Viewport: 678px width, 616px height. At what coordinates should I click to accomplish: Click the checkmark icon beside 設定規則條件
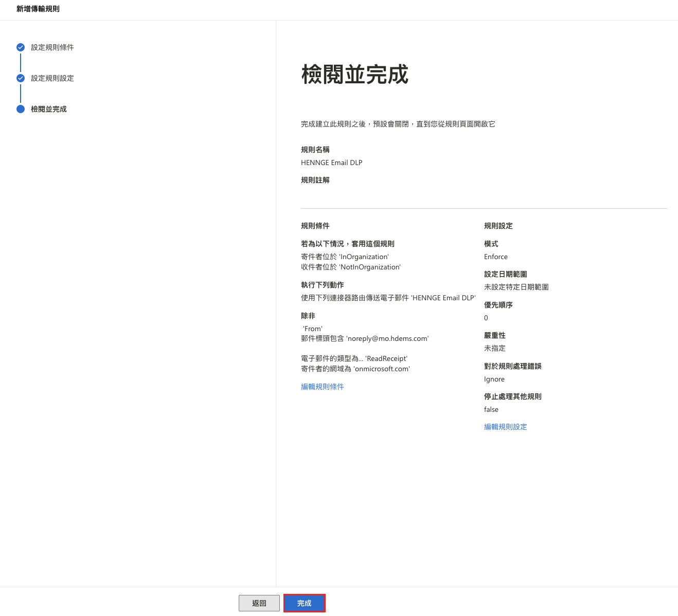tap(21, 47)
